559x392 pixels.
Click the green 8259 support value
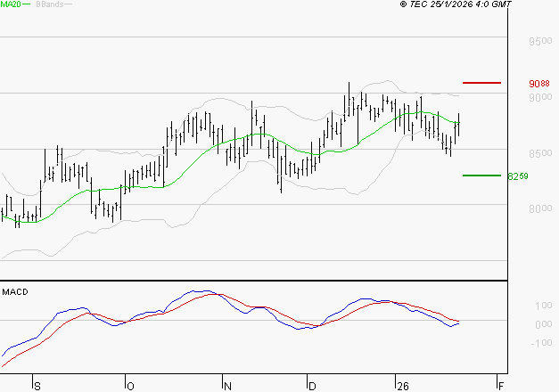(518, 176)
